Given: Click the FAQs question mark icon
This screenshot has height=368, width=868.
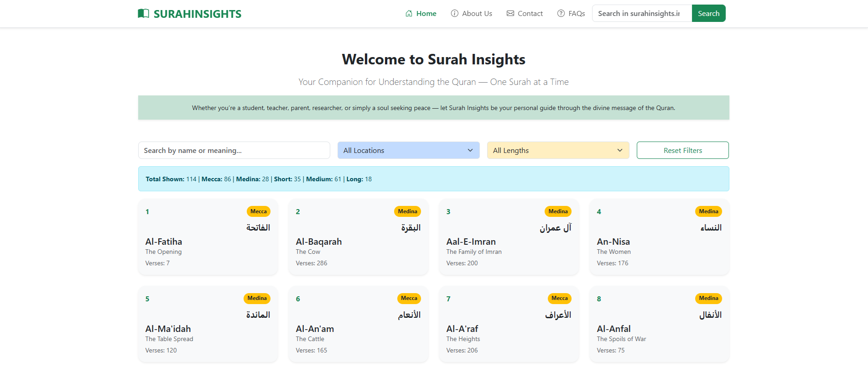Looking at the screenshot, I should pyautogui.click(x=561, y=14).
